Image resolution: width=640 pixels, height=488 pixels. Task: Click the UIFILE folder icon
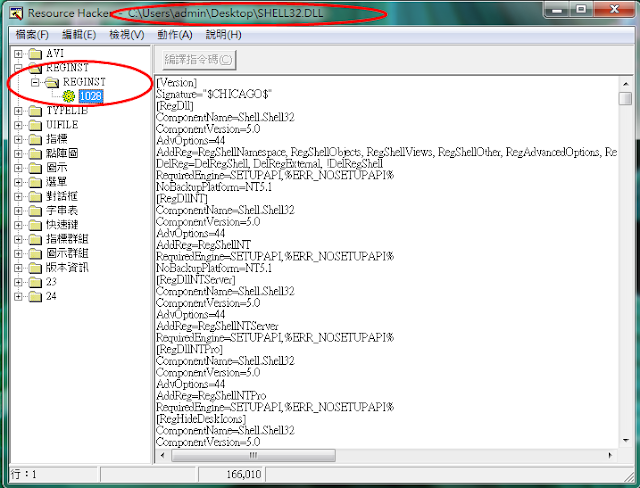click(x=36, y=125)
